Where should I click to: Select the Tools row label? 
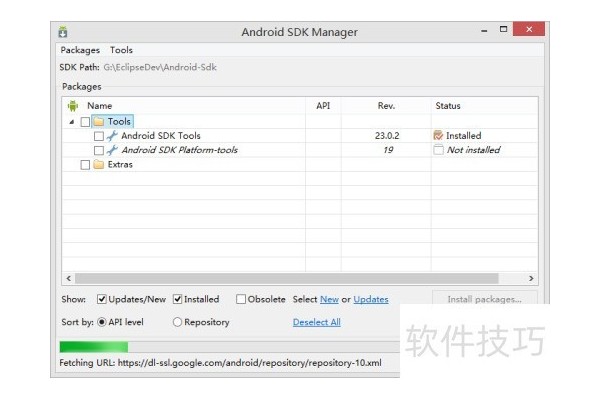click(119, 122)
